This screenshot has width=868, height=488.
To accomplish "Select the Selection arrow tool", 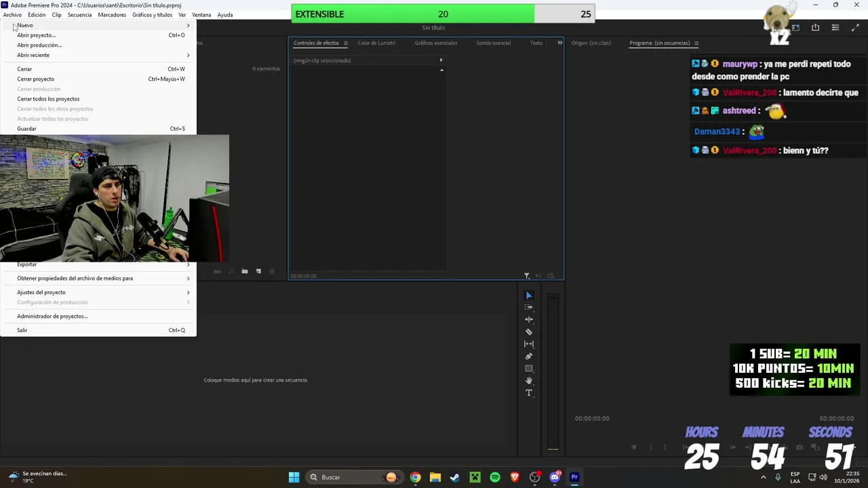I will (x=529, y=296).
